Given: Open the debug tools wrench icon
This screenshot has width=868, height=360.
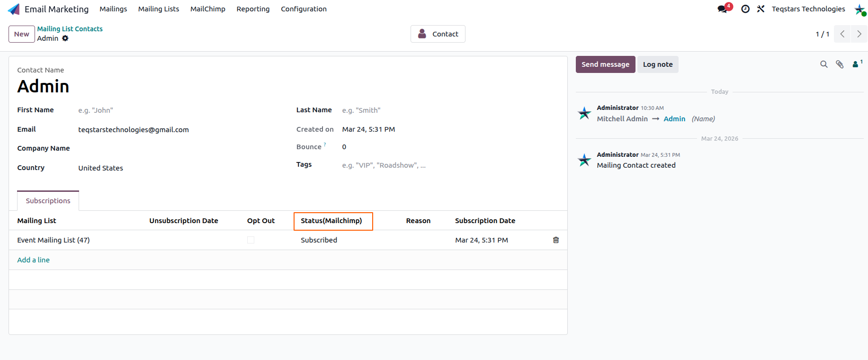Looking at the screenshot, I should pyautogui.click(x=761, y=9).
